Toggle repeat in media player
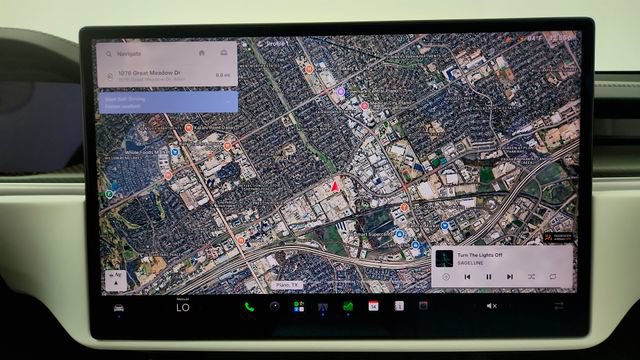 click(x=553, y=277)
